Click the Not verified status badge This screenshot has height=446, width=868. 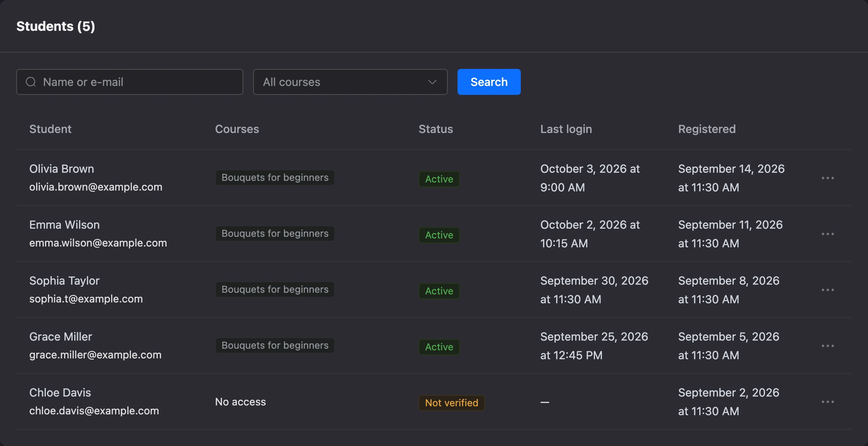coord(451,403)
